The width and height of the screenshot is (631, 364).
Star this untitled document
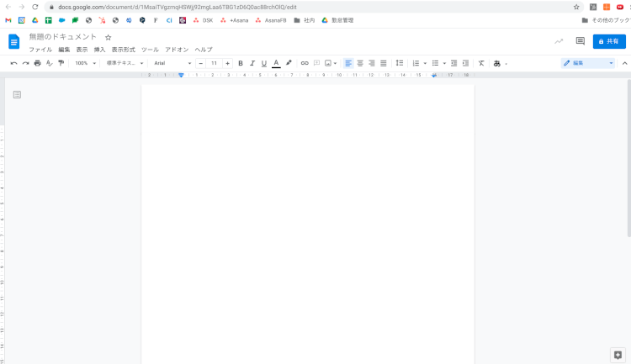(108, 38)
